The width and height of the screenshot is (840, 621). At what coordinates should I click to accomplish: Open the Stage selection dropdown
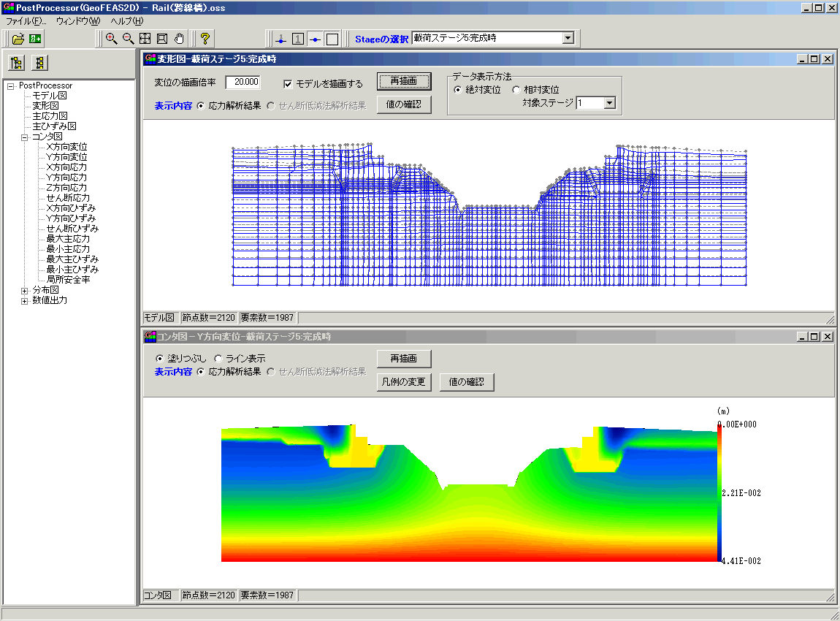[568, 38]
